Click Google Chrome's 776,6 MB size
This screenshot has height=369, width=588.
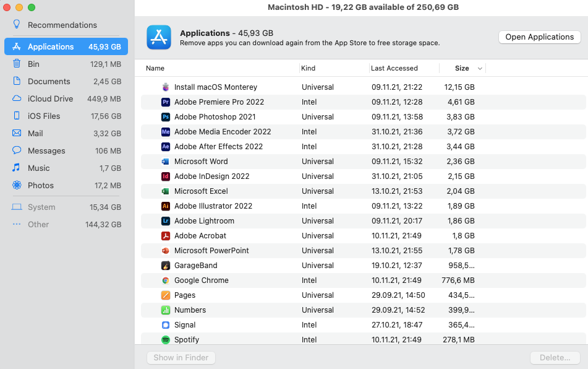tap(458, 280)
